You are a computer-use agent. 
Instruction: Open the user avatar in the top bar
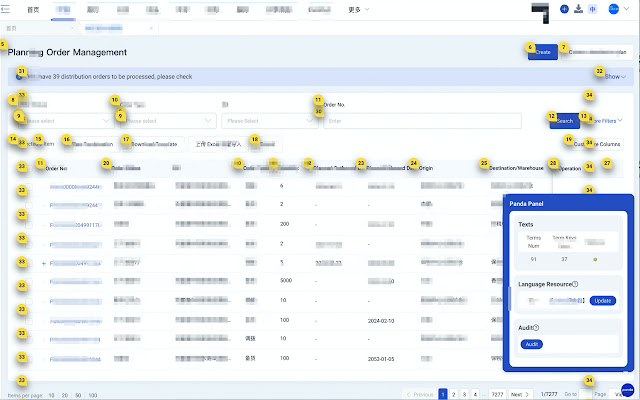click(613, 9)
